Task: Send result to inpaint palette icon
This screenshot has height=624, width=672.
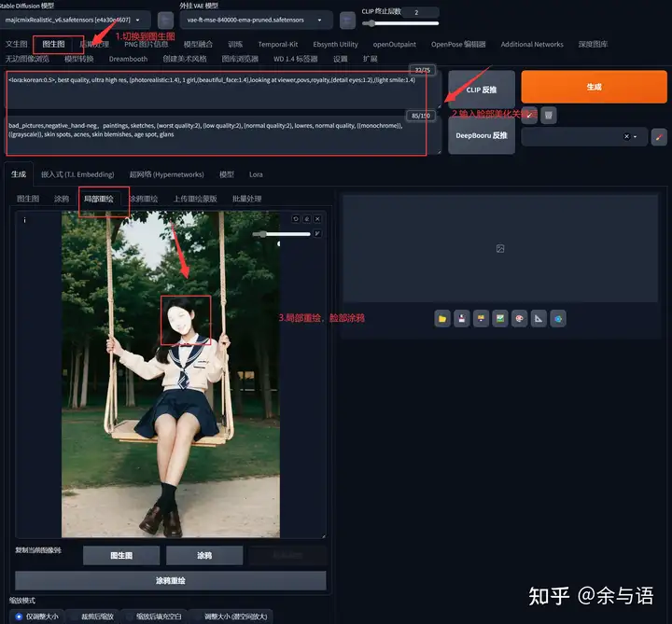Action: (520, 319)
